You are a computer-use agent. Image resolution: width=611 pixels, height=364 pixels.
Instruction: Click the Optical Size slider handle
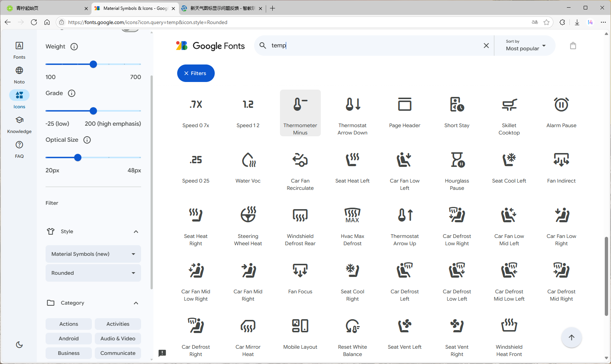[78, 157]
